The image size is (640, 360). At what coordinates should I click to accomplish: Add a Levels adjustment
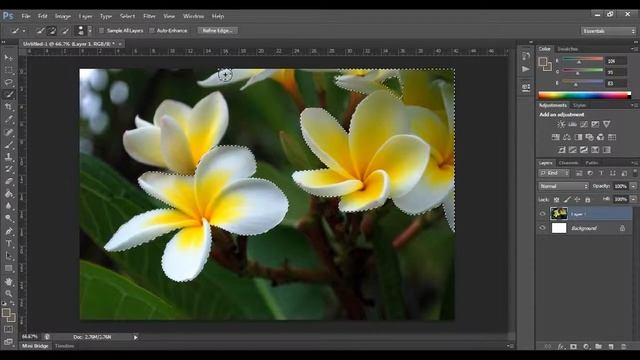coord(573,124)
